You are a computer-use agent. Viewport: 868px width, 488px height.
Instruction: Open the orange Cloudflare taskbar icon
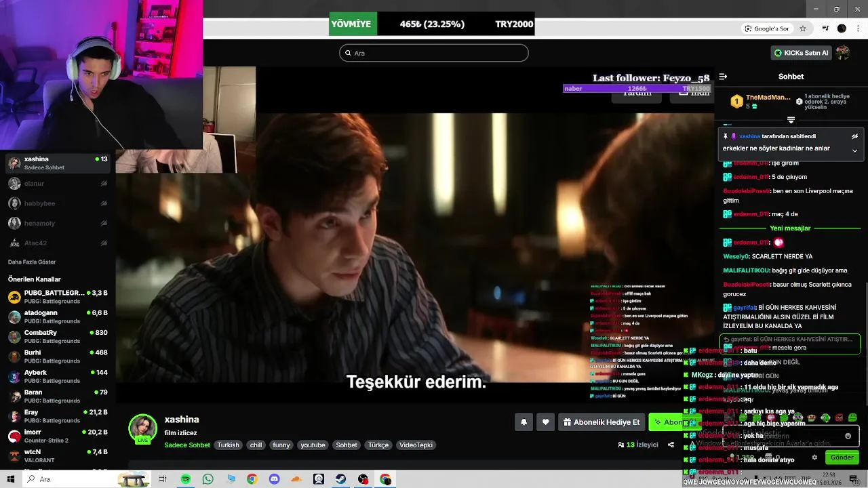296,479
